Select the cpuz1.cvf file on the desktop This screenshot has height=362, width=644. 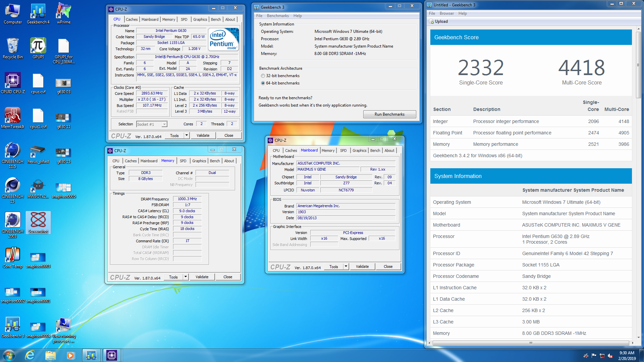point(38,118)
